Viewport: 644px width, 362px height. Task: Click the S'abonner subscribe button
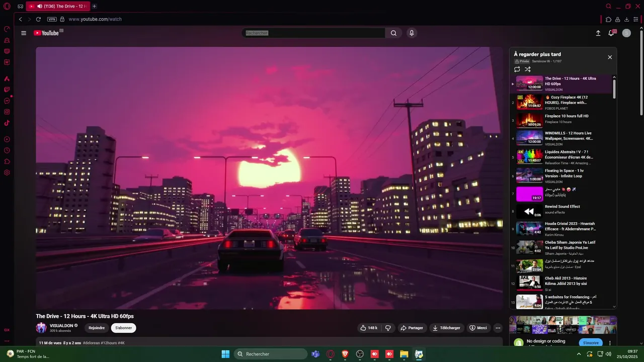[123, 328]
